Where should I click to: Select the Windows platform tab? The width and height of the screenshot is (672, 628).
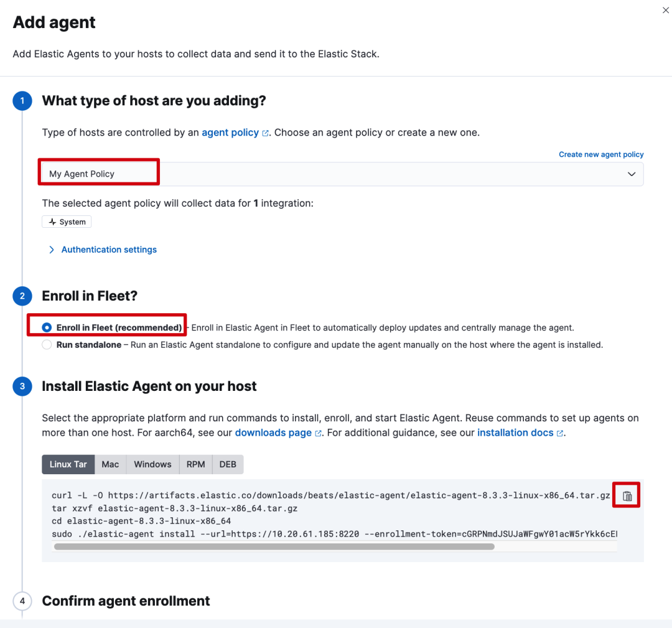tap(152, 464)
